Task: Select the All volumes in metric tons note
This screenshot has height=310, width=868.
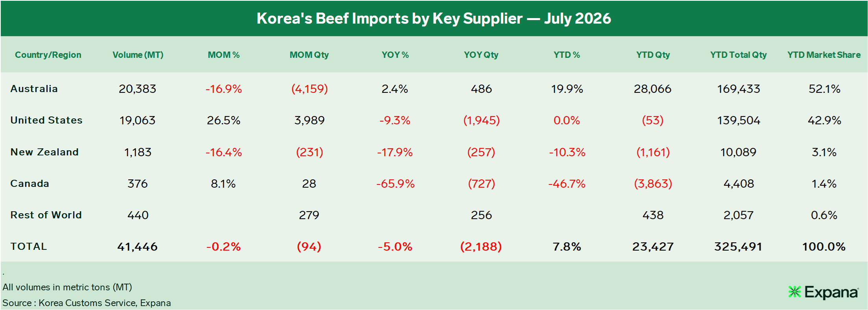Action: (x=67, y=287)
